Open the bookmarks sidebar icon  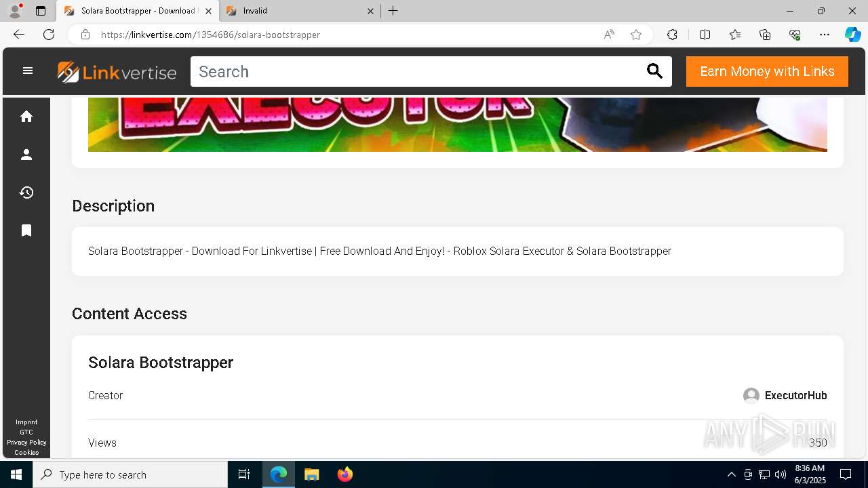26,230
